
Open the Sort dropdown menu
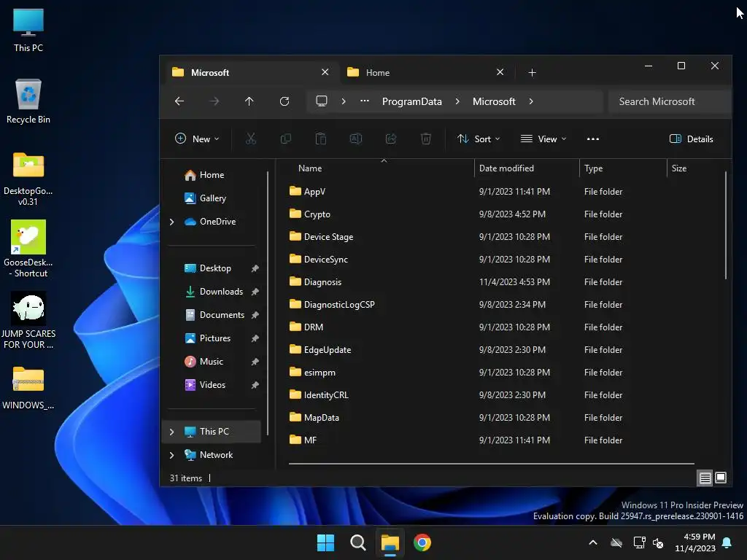coord(479,139)
